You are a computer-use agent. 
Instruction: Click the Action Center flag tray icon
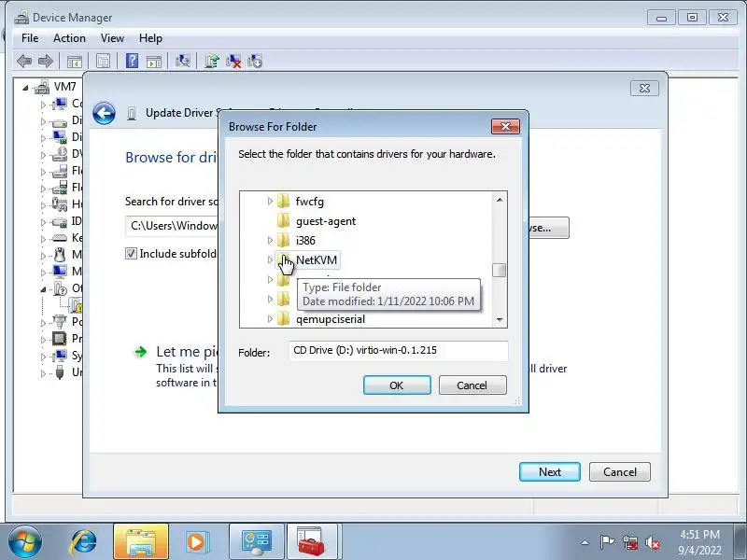coord(607,542)
